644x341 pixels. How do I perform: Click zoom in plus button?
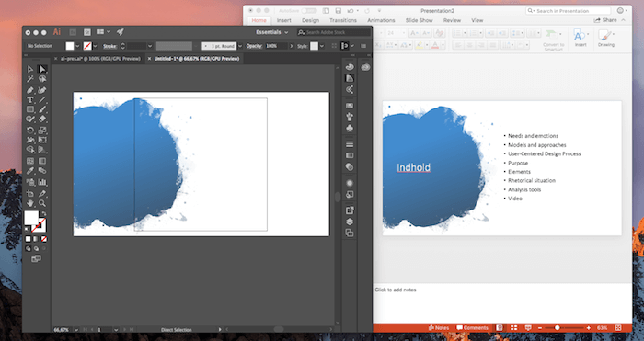(x=589, y=328)
